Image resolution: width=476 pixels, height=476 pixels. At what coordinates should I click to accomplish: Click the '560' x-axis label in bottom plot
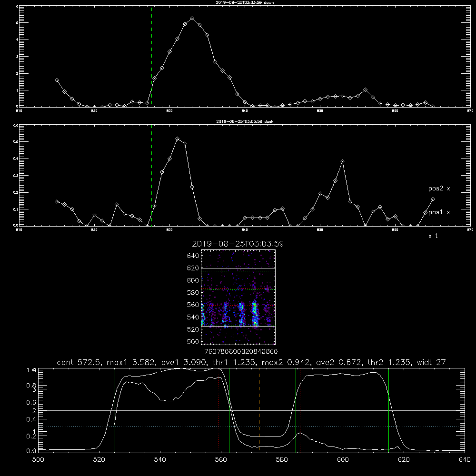(221, 460)
